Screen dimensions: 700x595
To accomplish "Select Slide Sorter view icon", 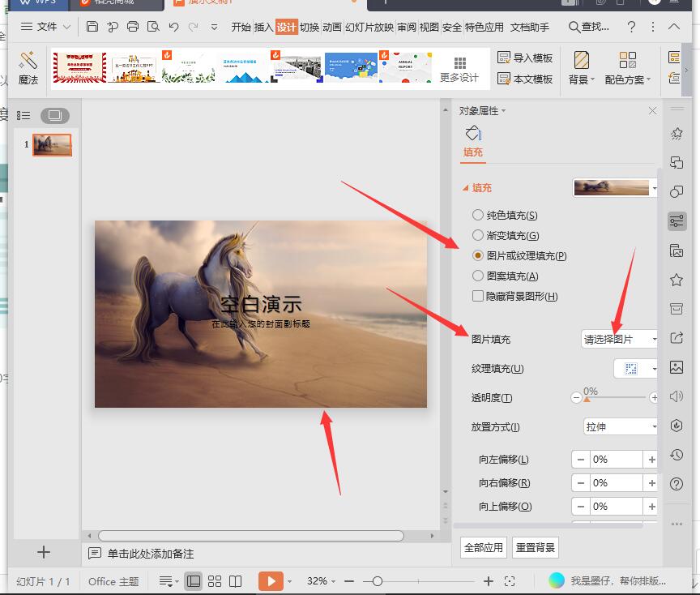I will 215,581.
